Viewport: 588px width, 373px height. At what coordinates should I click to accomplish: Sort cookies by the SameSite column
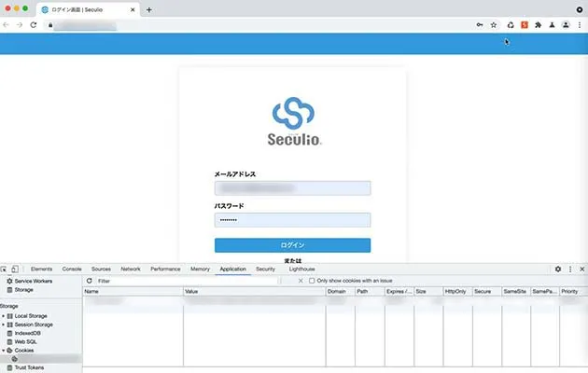[516, 291]
